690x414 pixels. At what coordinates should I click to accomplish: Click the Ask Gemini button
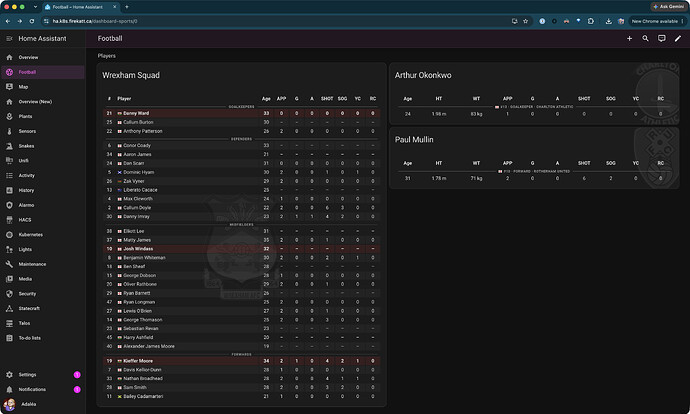pyautogui.click(x=668, y=7)
